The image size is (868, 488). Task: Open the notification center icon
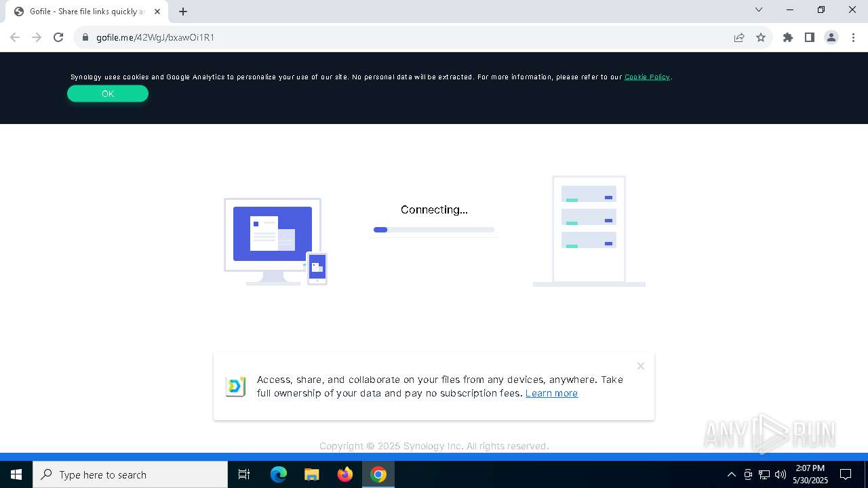846,474
